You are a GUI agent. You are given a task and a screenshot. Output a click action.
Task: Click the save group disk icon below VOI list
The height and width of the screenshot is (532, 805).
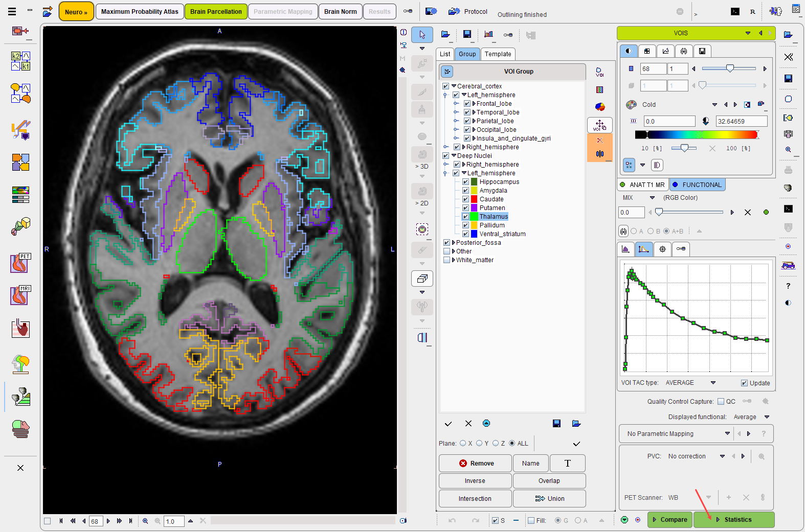click(556, 423)
